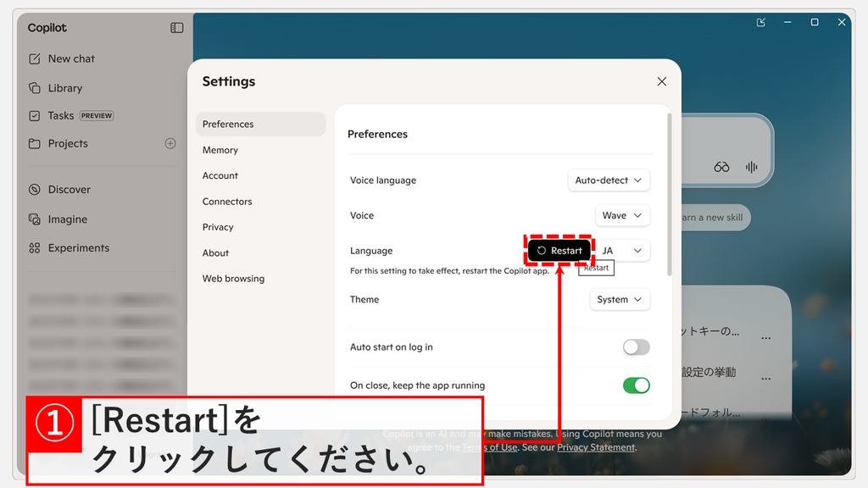Start a New chat from the sidebar
Screen dimensions: 868x488
pos(61,58)
